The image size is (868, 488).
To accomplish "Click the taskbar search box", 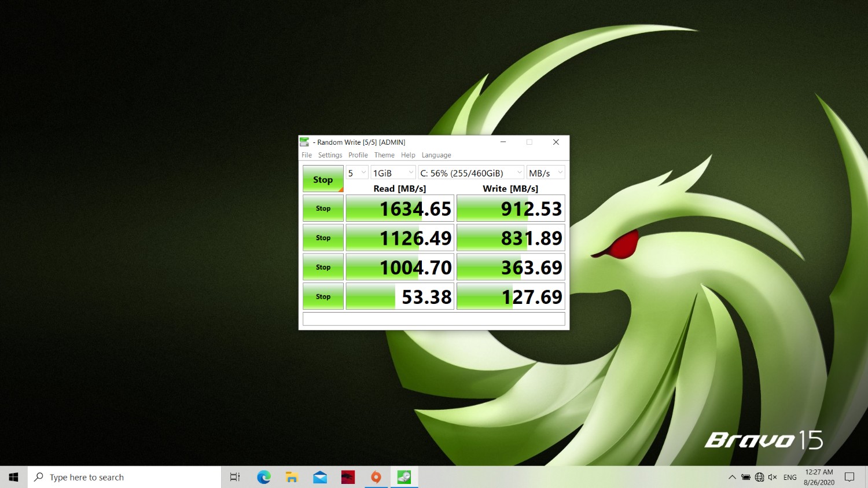I will tap(124, 477).
